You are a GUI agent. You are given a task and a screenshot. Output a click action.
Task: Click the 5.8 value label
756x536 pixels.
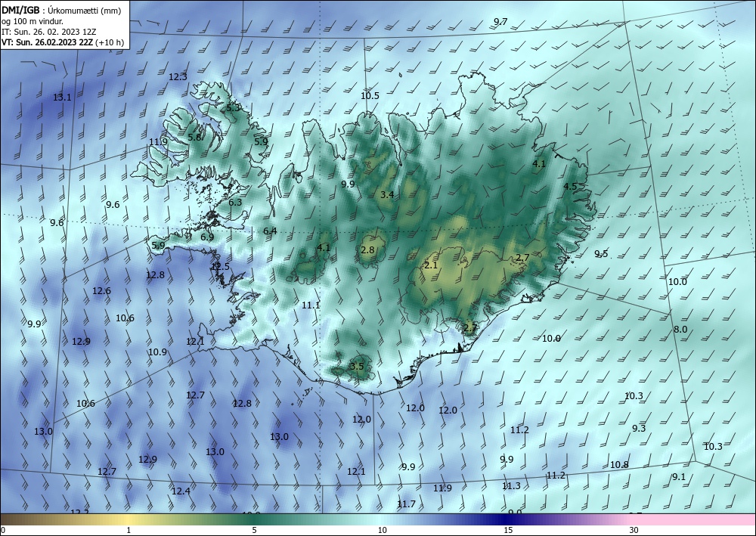tap(194, 138)
